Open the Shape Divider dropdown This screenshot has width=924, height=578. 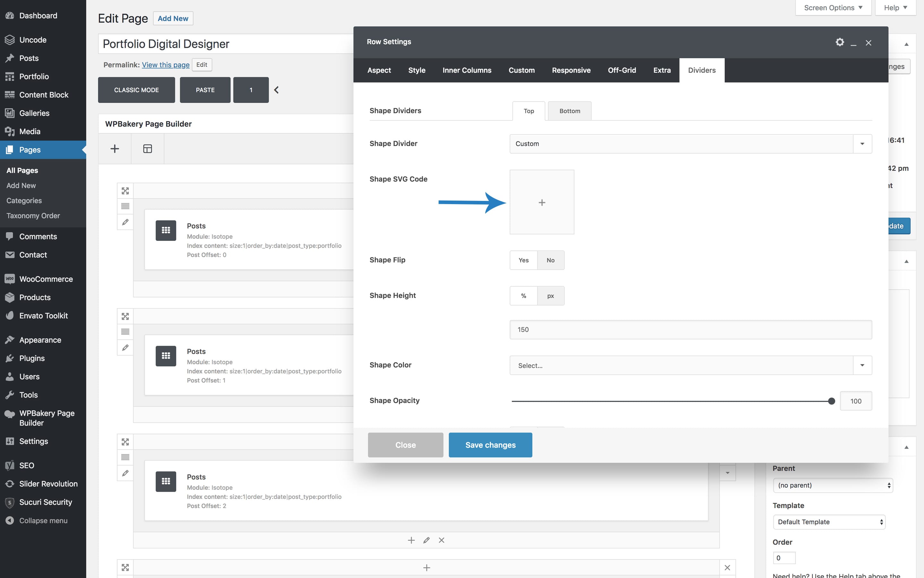pyautogui.click(x=690, y=144)
